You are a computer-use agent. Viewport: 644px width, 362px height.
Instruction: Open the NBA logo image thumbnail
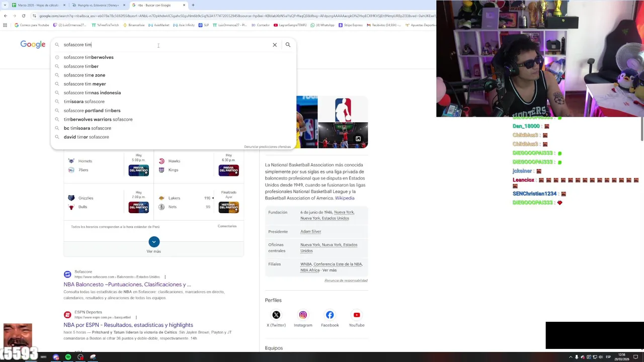343,109
